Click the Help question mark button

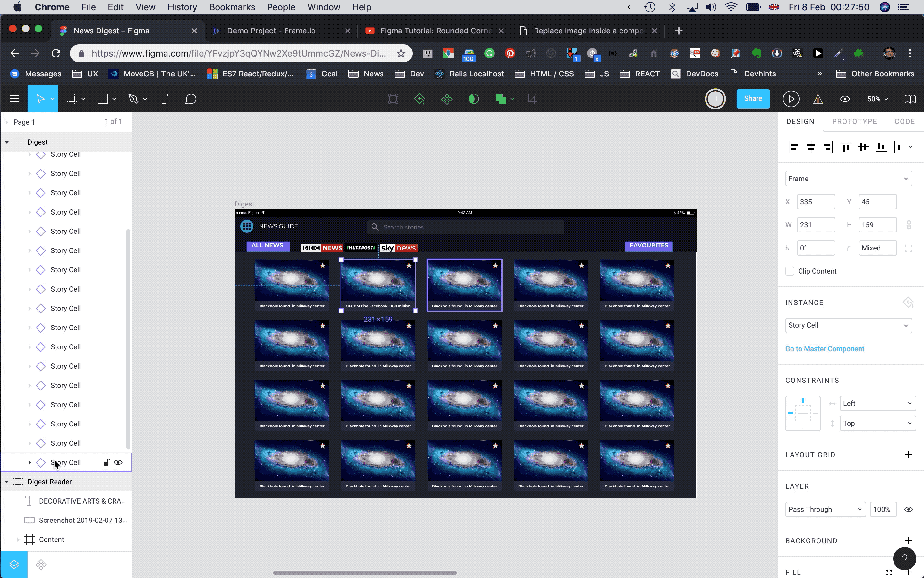[904, 559]
